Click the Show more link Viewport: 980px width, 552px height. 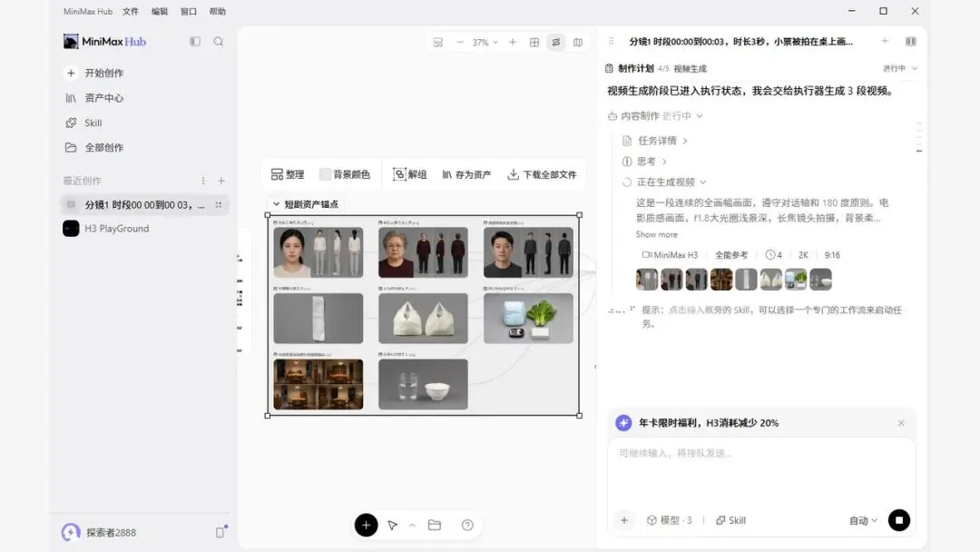[656, 234]
